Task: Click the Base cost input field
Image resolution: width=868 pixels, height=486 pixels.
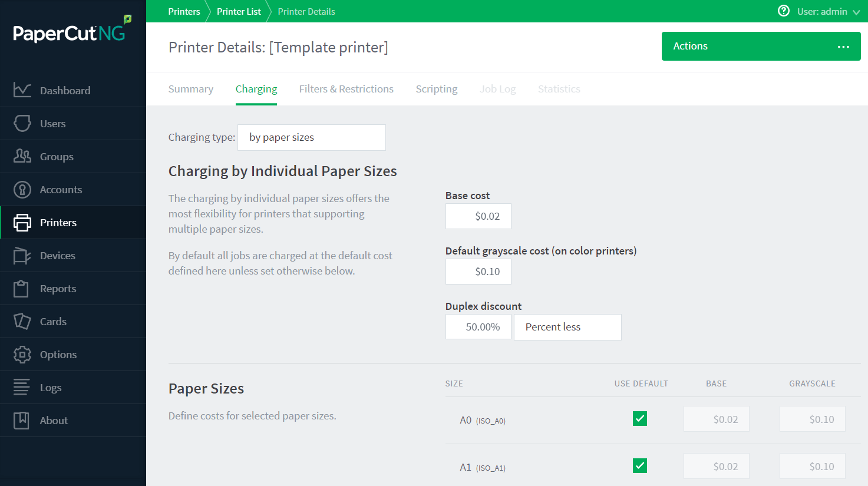Action: click(x=478, y=216)
